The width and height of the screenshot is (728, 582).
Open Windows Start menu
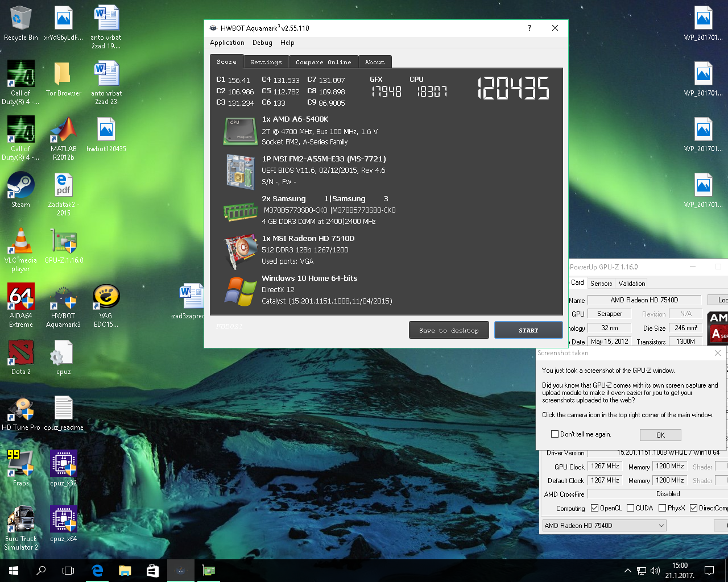(x=14, y=571)
